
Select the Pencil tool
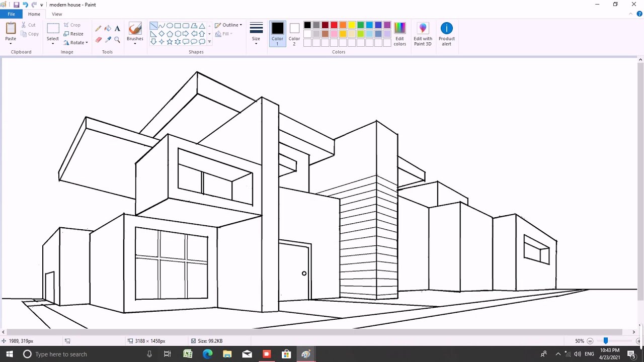[98, 29]
